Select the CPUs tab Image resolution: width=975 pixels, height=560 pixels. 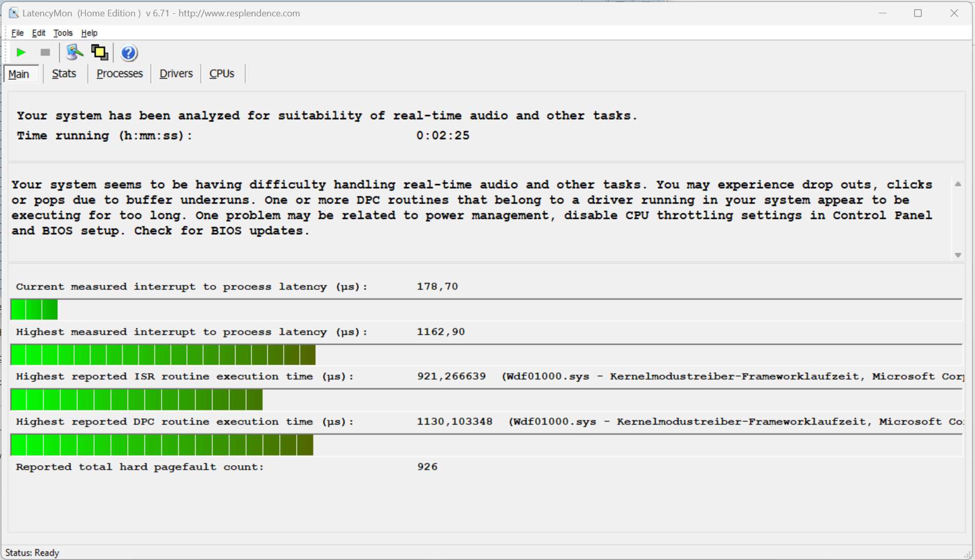click(x=222, y=74)
